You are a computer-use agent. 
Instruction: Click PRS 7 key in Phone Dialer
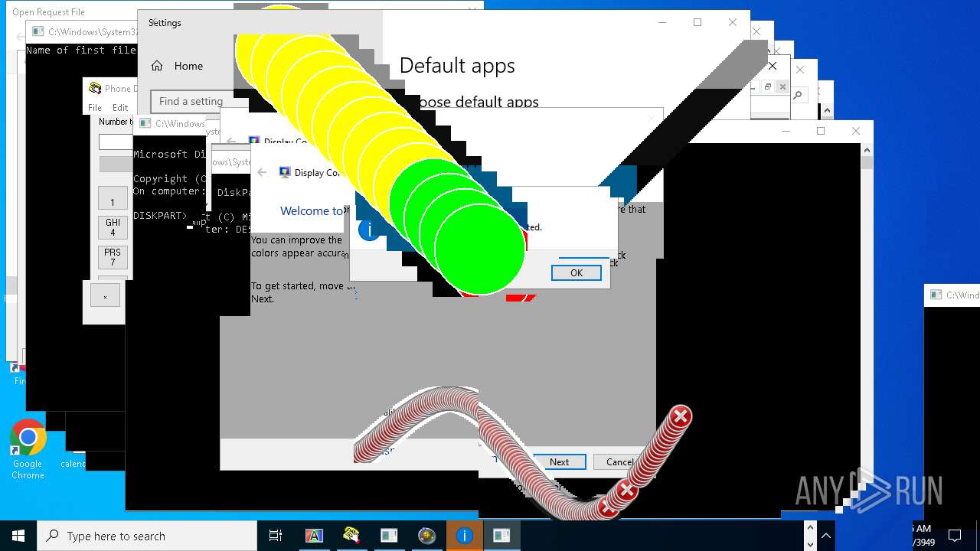coord(113,257)
